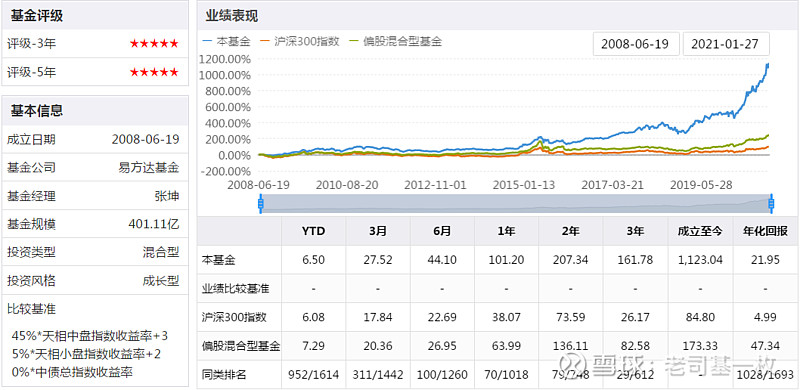Click 本基金 3年 value 161.78
This screenshot has width=800, height=390.
[x=635, y=260]
